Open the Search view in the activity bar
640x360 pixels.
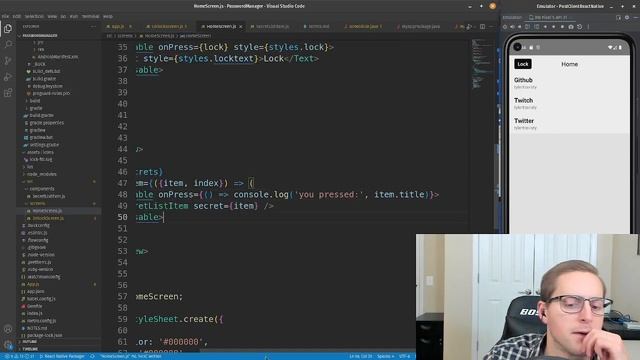(8, 44)
